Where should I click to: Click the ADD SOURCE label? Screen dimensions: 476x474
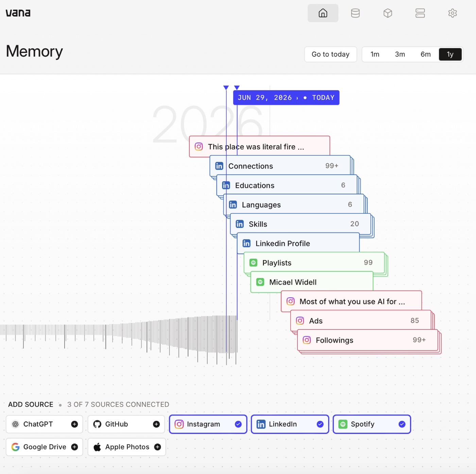pos(31,404)
